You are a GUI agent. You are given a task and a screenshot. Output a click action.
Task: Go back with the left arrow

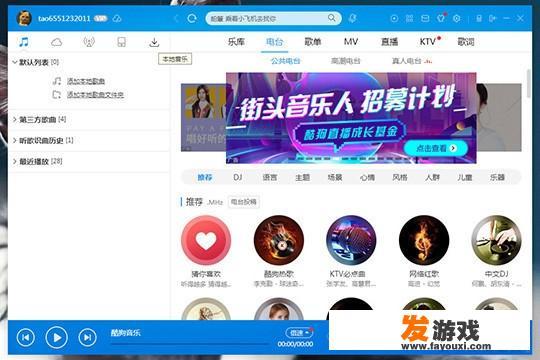click(176, 18)
